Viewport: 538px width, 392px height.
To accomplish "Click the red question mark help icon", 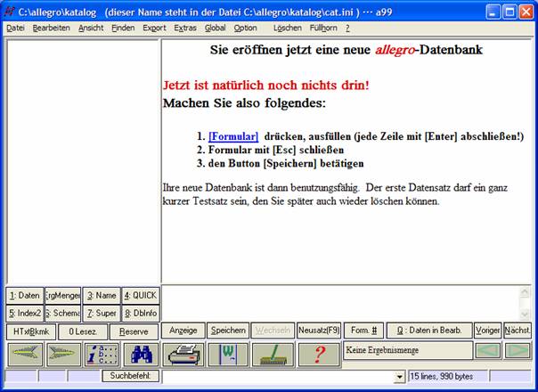I will point(319,355).
